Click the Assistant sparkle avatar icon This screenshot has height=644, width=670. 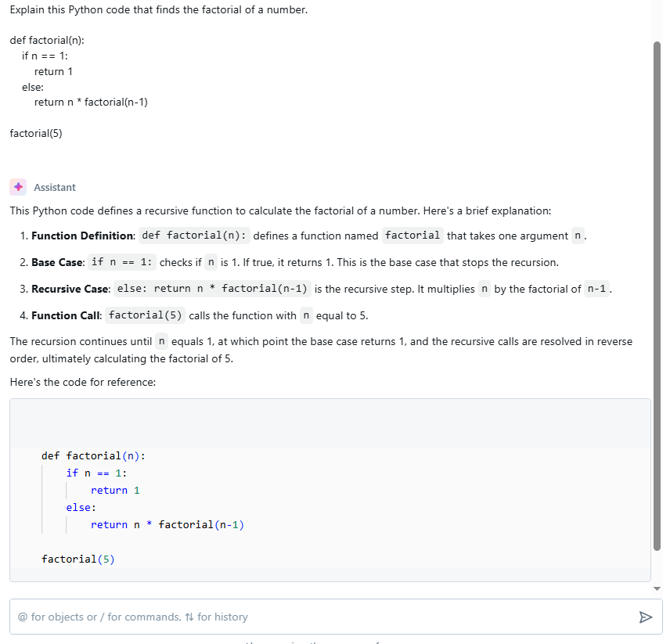(x=18, y=187)
